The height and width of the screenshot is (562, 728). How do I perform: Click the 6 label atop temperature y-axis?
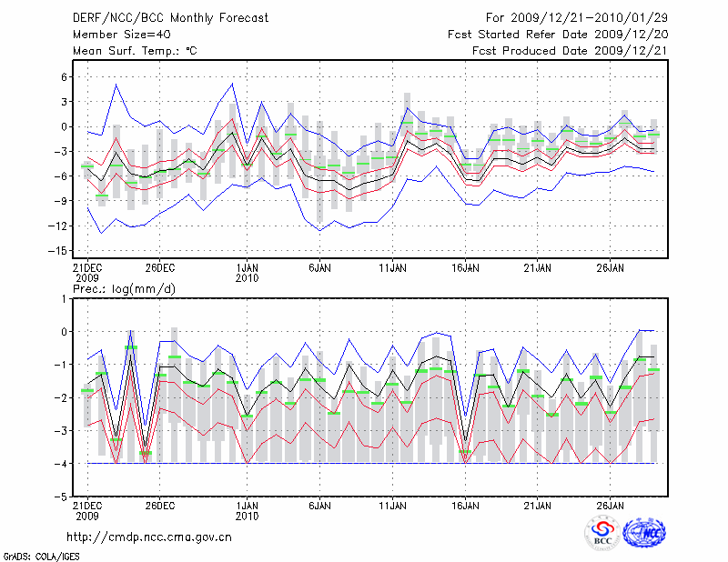coord(64,77)
